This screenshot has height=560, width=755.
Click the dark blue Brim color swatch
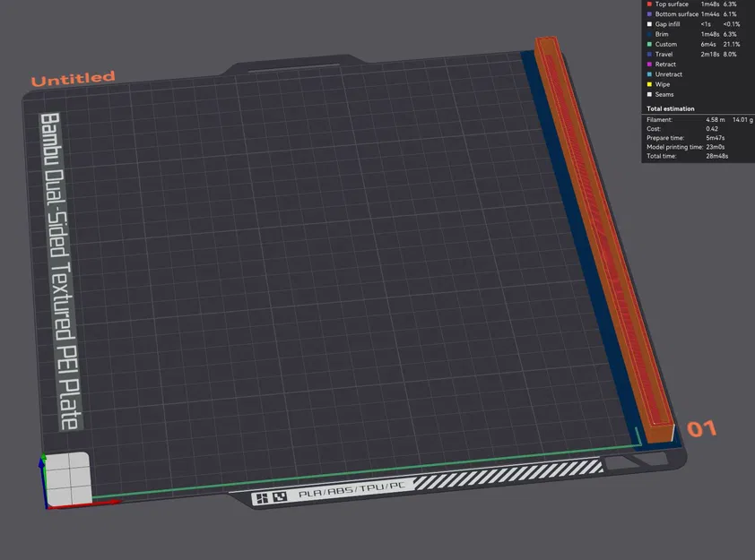[649, 34]
